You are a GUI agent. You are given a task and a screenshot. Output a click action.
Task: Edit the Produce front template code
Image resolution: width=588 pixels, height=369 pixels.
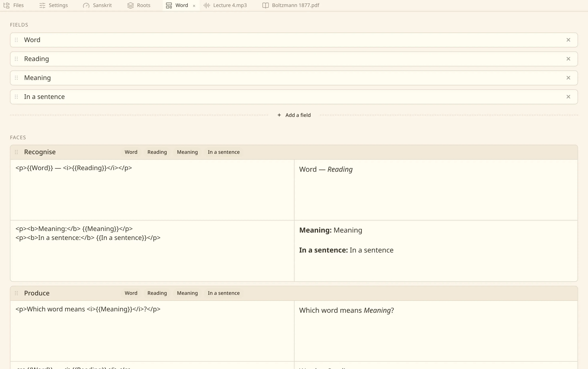tap(152, 331)
